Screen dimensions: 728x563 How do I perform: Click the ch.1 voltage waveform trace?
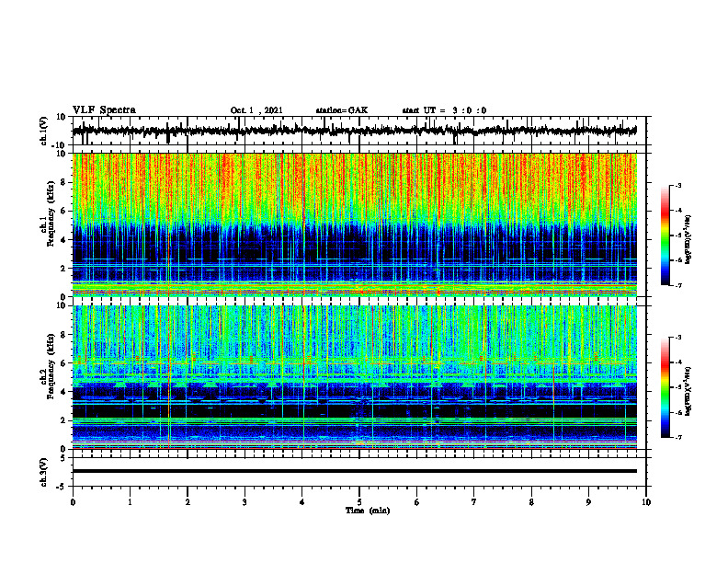[355, 131]
